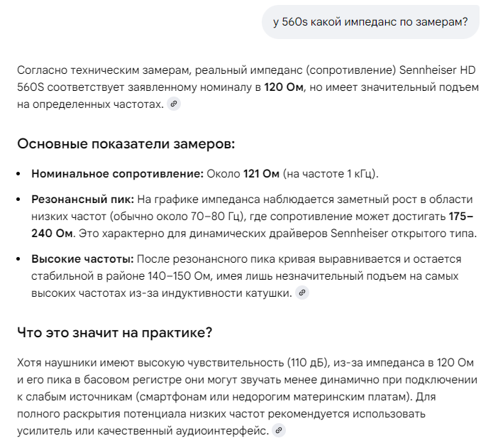The height and width of the screenshot is (448, 498).
Task: Click the bullet dot before Номинальное сопротивление
Action: coord(20,174)
